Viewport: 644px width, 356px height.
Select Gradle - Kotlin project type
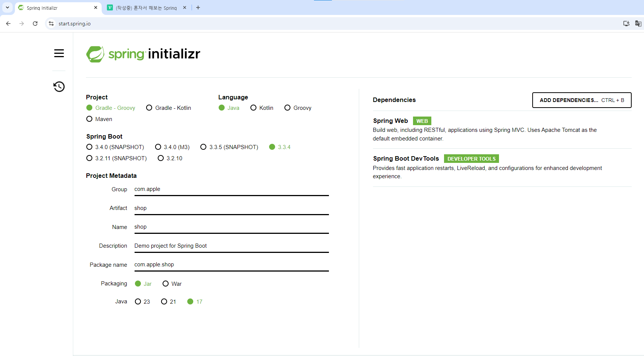[169, 108]
